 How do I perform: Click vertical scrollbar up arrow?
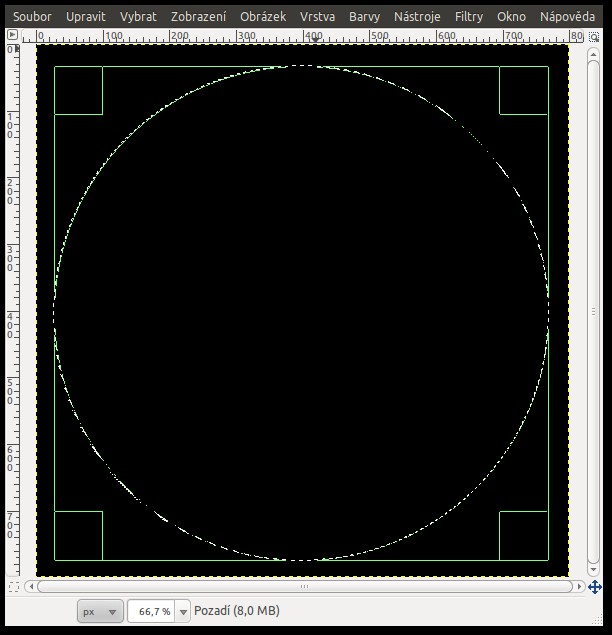pyautogui.click(x=593, y=54)
